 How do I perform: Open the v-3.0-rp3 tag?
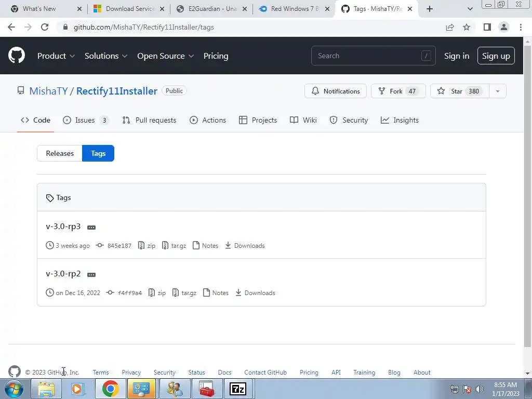(x=63, y=227)
